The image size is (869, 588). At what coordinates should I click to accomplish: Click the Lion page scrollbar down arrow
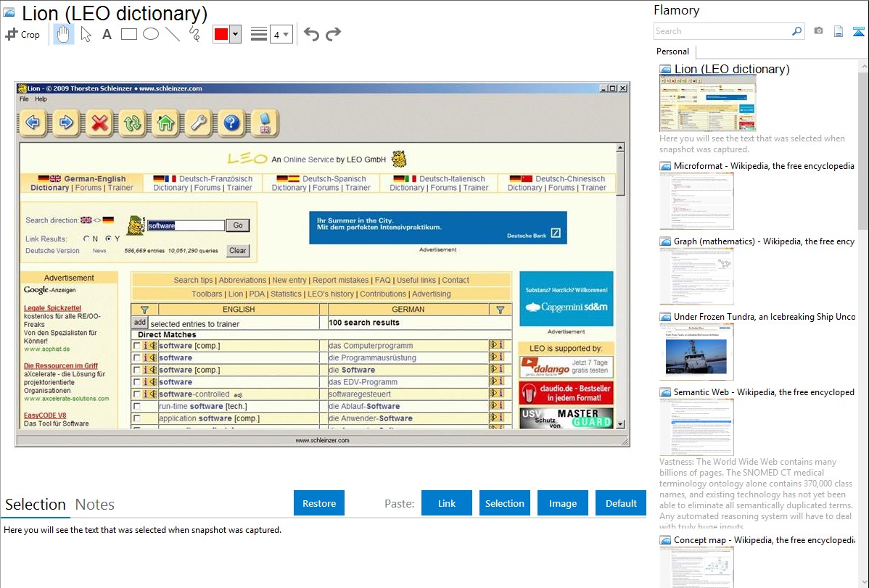[x=621, y=425]
